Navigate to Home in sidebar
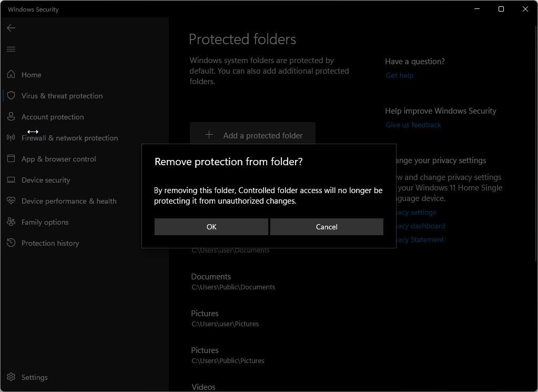538x392 pixels. pyautogui.click(x=30, y=74)
